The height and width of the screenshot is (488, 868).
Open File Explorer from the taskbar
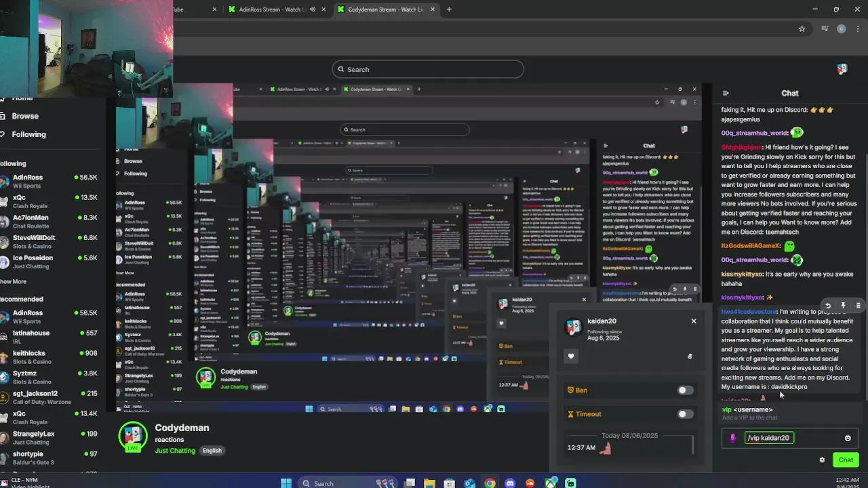[x=429, y=483]
